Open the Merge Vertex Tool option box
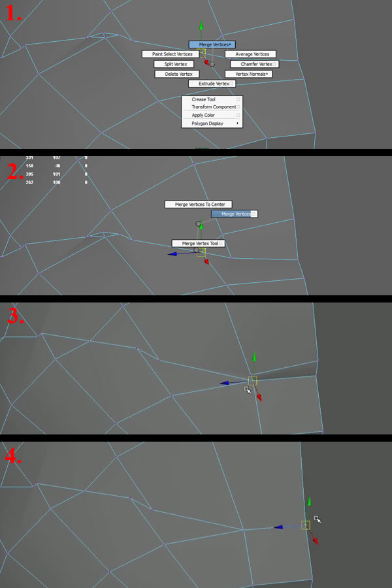This screenshot has width=392, height=588. coord(221,244)
